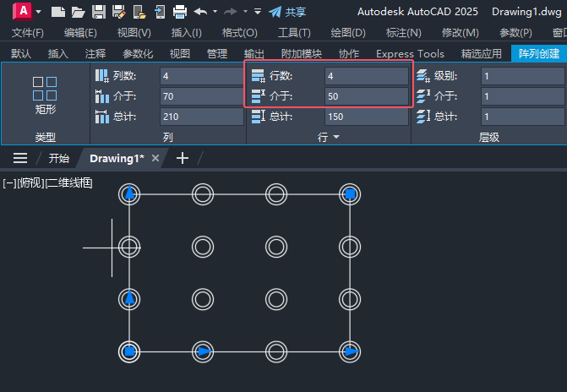Open the 参数(P) menu

tap(515, 33)
